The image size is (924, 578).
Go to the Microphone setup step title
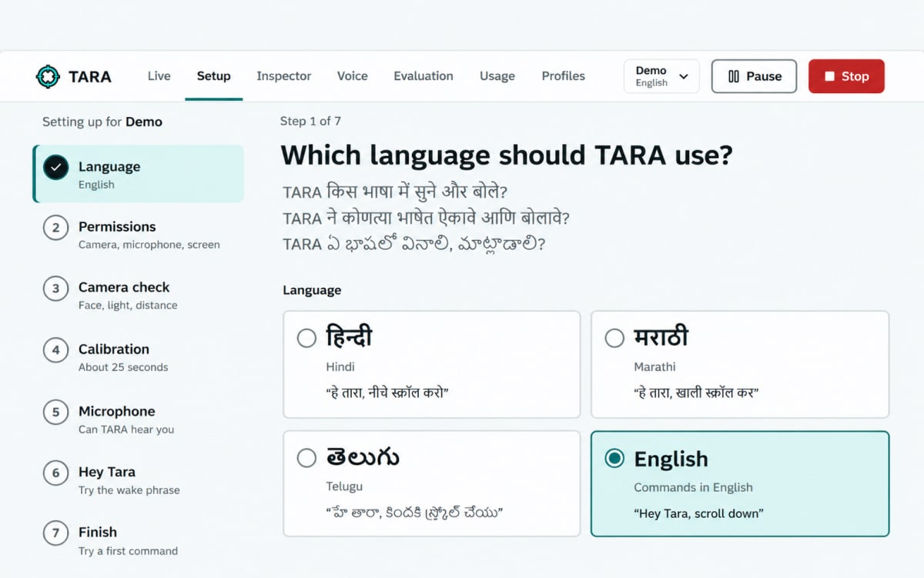pos(116,411)
